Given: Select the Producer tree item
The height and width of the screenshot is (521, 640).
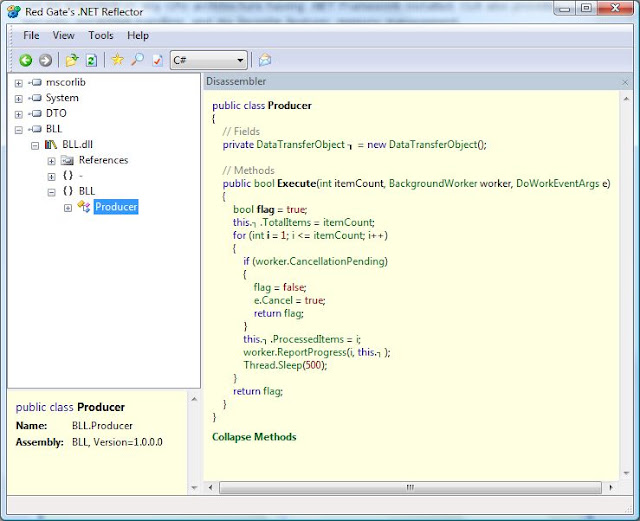Looking at the screenshot, I should 116,207.
